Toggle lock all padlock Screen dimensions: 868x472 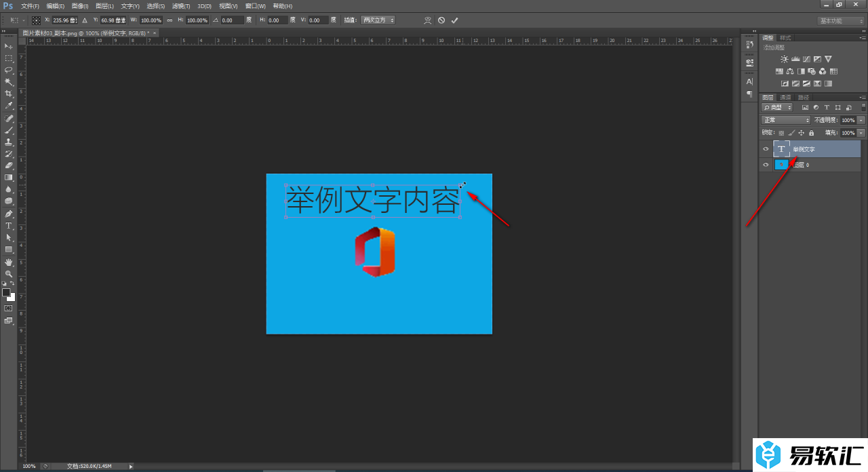pos(812,133)
